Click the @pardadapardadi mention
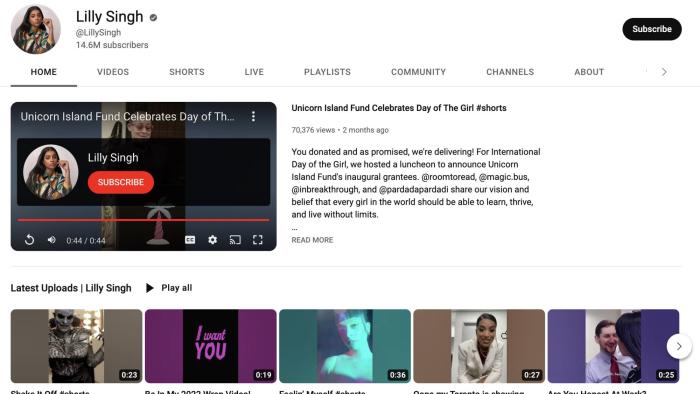Screen dimensions: 700x394 pos(413,189)
